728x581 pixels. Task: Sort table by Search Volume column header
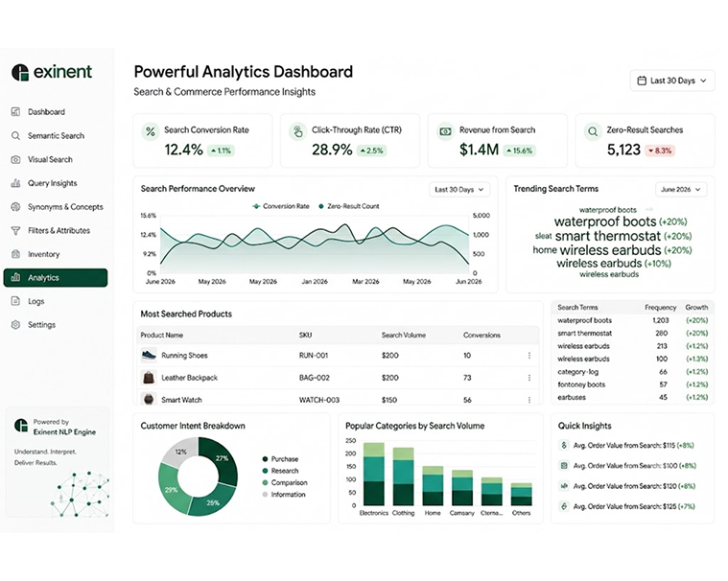[x=404, y=335]
